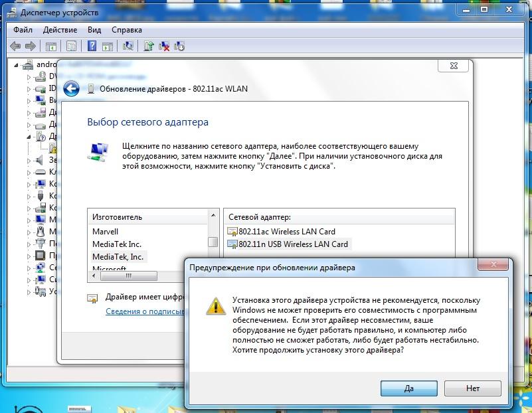Select the keyboard icon in device tree
The image size is (532, 413).
(41, 172)
